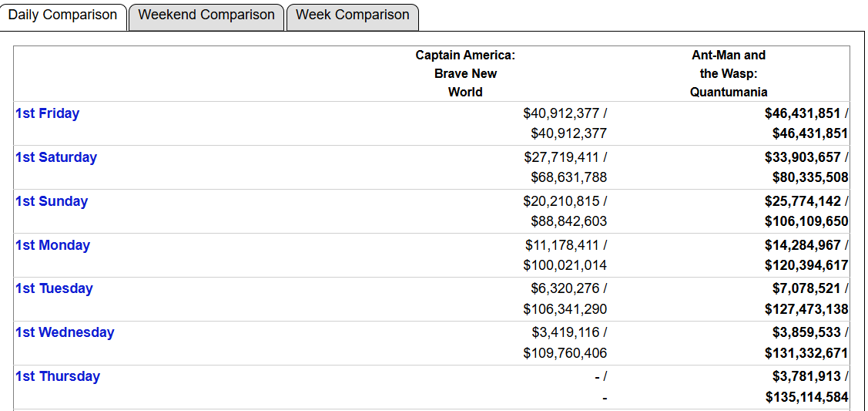This screenshot has height=411, width=868.
Task: Select the $106,341,290 cumulative total
Action: 565,308
